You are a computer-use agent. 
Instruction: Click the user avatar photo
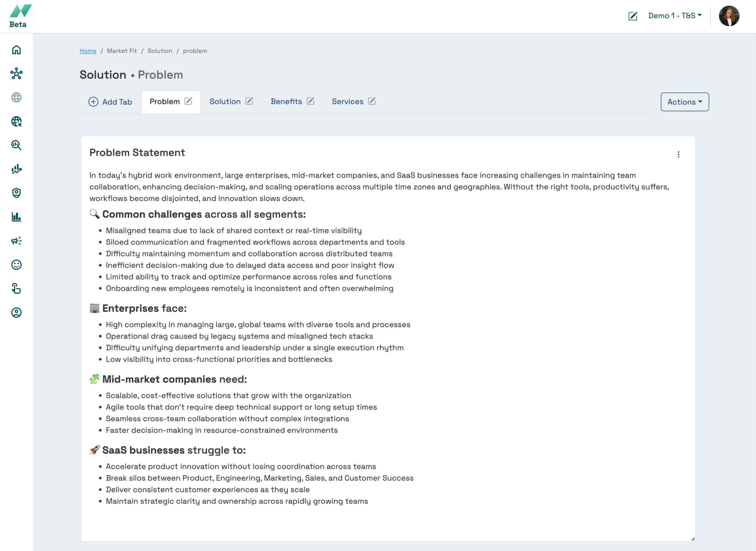729,16
